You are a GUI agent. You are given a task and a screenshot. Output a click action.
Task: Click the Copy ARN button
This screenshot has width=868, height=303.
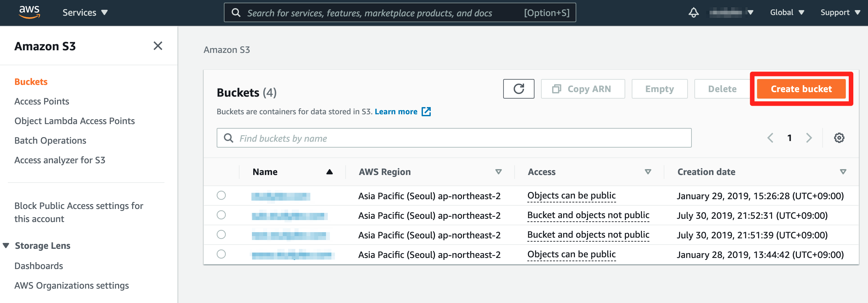click(x=583, y=89)
